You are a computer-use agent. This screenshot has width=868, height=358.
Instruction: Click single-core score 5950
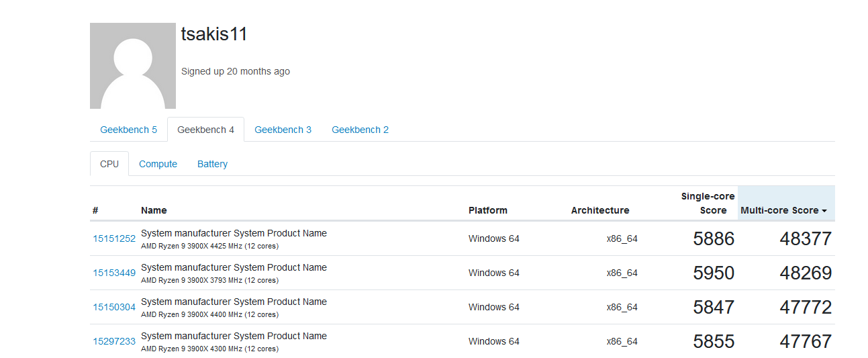714,273
